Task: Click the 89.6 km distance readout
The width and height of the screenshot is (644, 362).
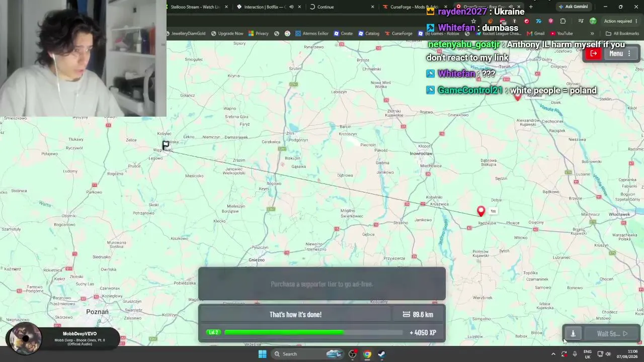Action: [x=418, y=315]
